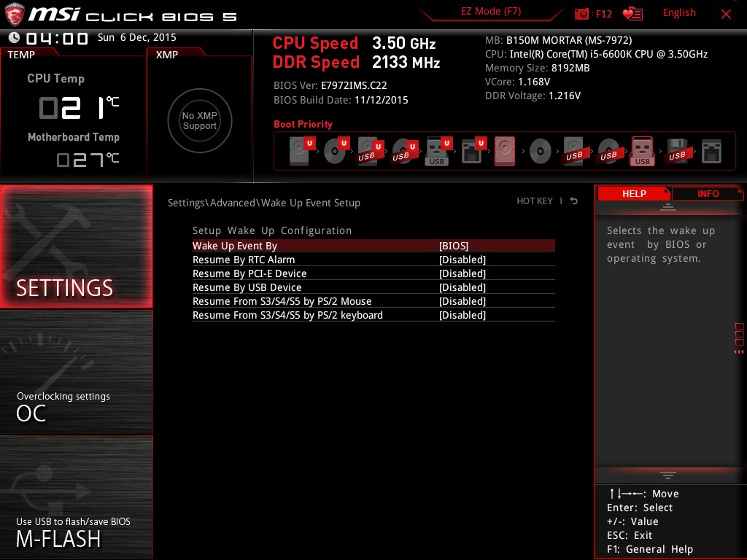Switch to the INFO tab

(708, 193)
